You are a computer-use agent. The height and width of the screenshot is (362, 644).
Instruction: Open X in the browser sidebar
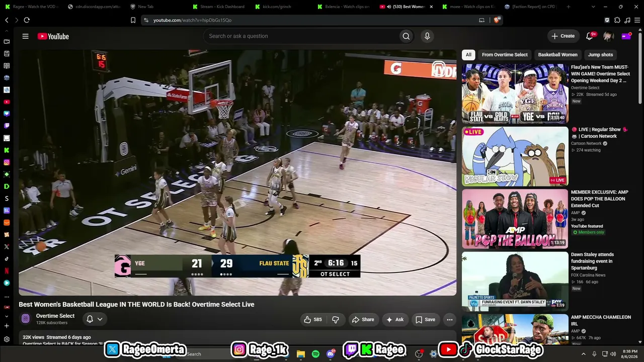click(7, 247)
